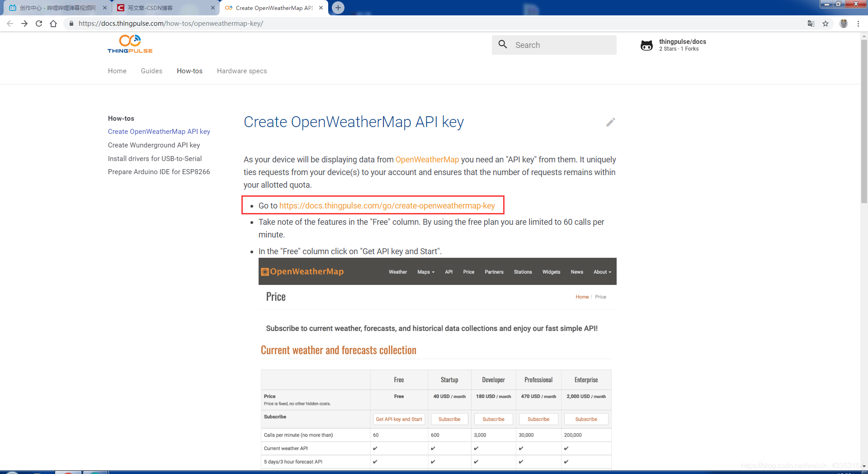This screenshot has width=868, height=474.
Task: Go forward with browser forward arrow
Action: (x=24, y=24)
